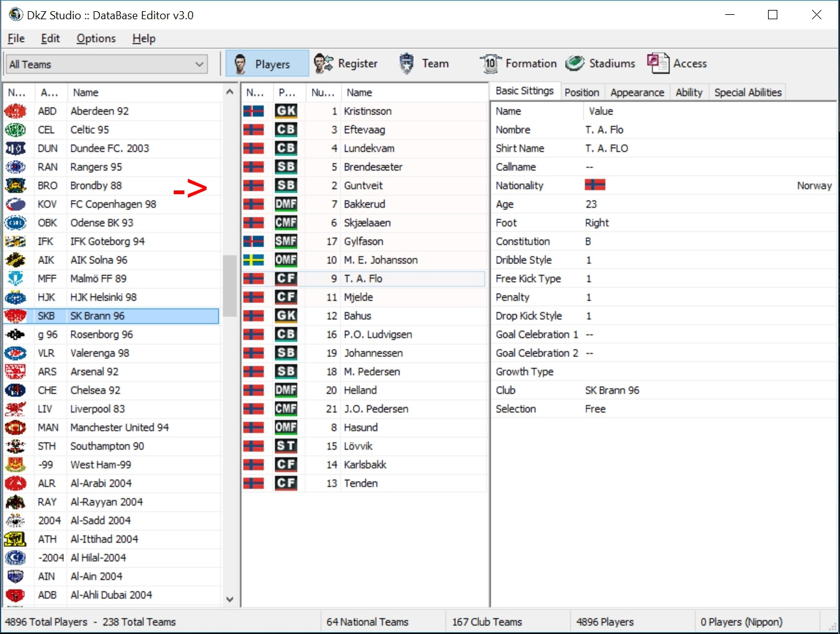Switch to the Special Abilities tab
This screenshot has width=840, height=634.
point(748,92)
